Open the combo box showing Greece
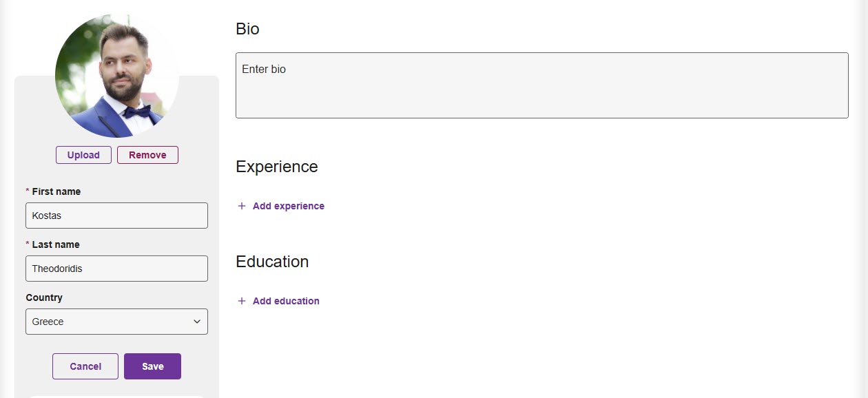 coord(116,322)
